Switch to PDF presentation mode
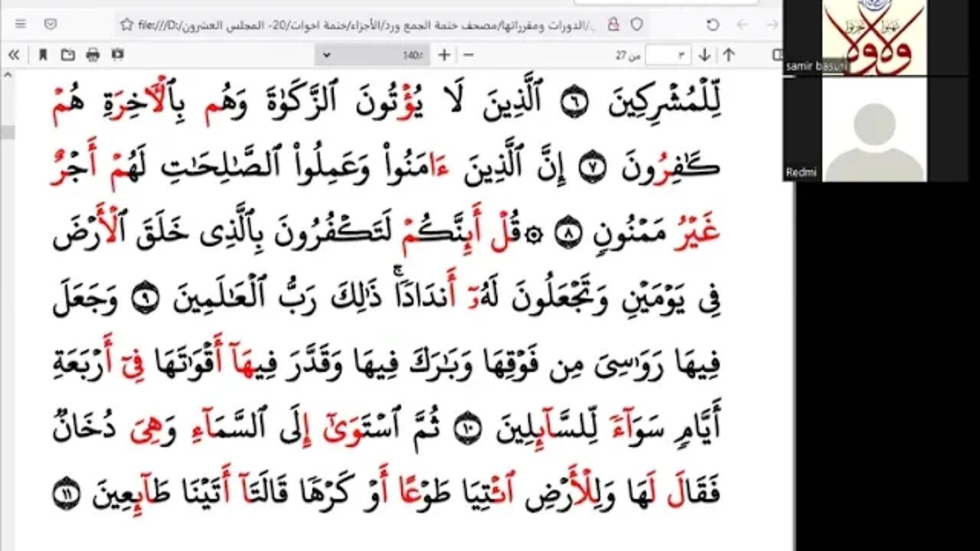Screen dimensions: 980x551 pos(117,55)
